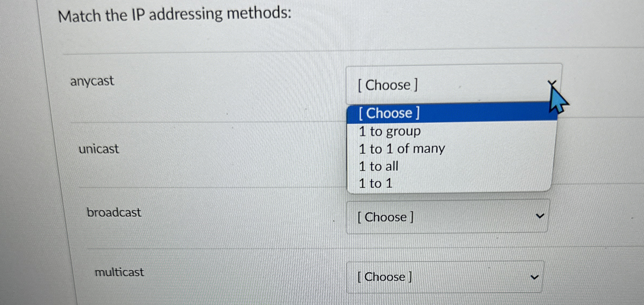The height and width of the screenshot is (305, 644).
Task: Click inside the open options list area
Action: 430,148
